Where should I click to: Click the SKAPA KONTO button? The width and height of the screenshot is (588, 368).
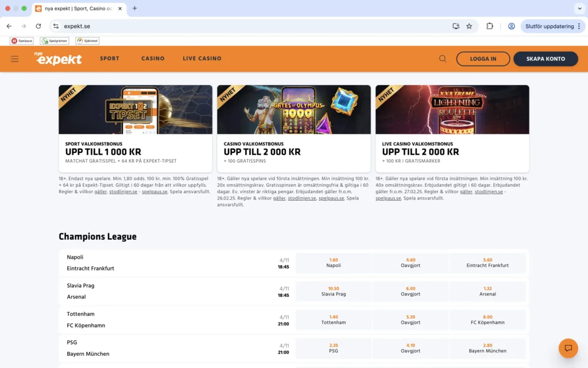(546, 59)
